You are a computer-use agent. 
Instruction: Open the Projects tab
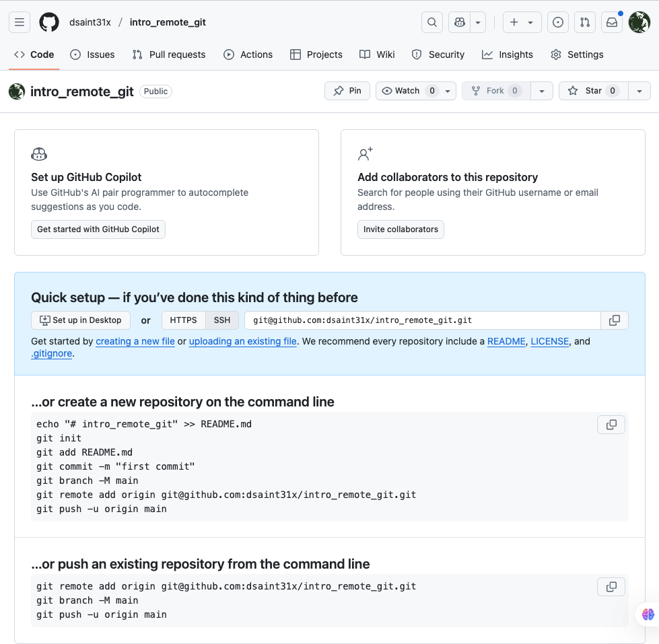316,55
